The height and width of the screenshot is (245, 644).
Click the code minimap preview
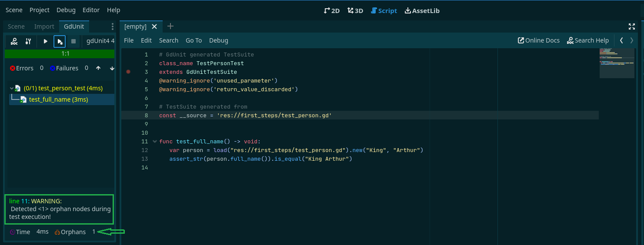point(617,63)
